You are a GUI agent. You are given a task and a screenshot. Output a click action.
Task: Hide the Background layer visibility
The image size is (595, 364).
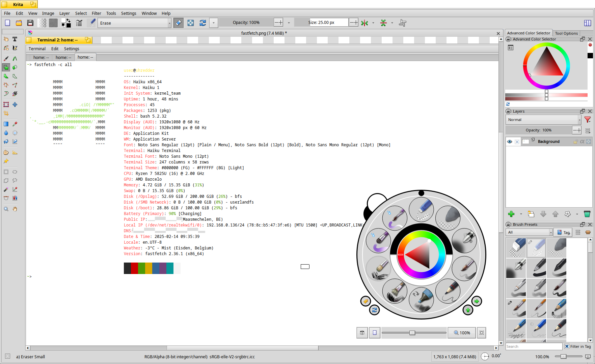pyautogui.click(x=510, y=142)
